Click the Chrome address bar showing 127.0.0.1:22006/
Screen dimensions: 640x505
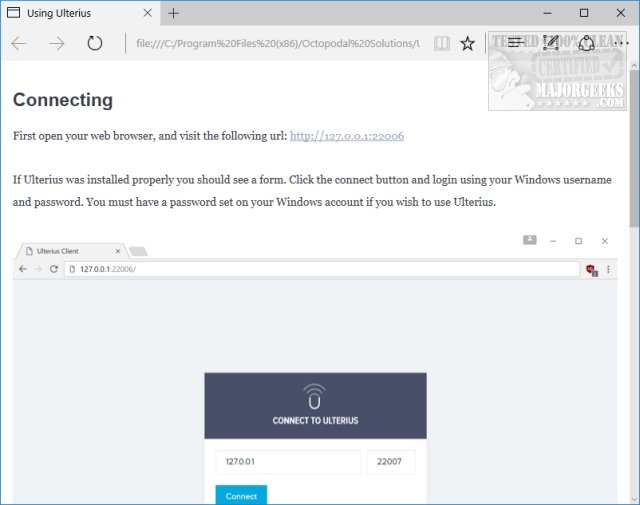point(322,269)
